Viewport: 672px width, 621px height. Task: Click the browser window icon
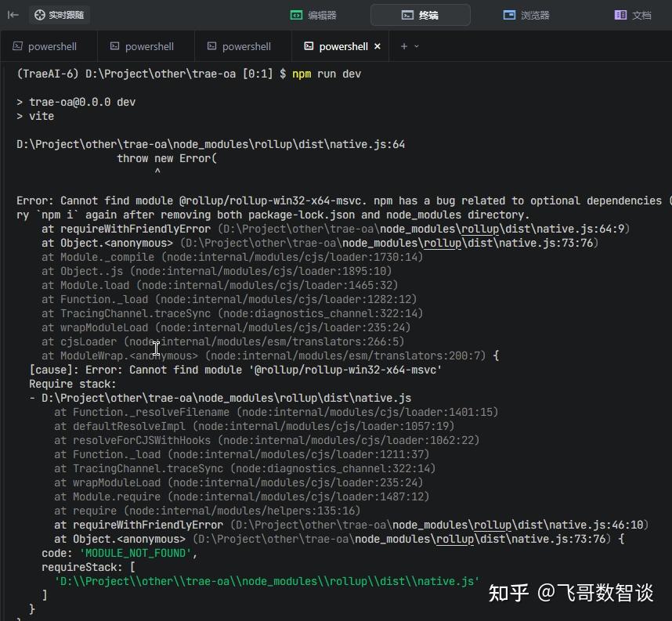[509, 15]
